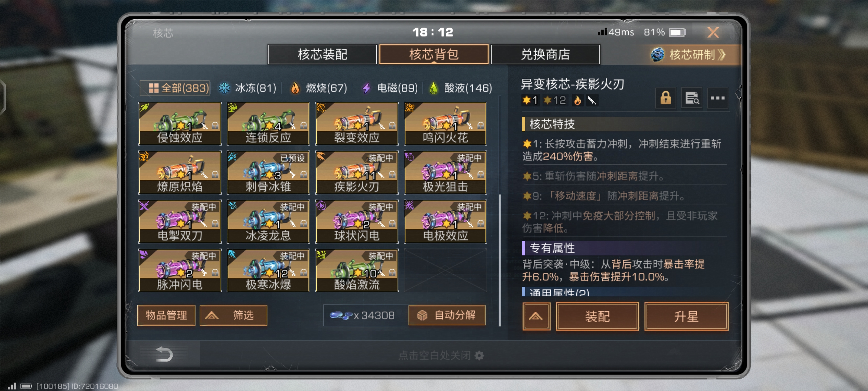Expand the up-arrow panel beside 装配

click(536, 317)
